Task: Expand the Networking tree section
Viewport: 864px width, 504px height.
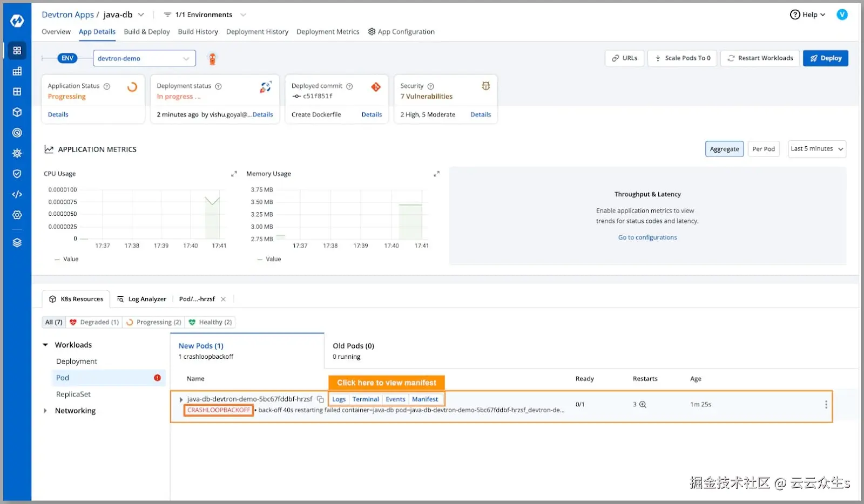Action: tap(45, 411)
